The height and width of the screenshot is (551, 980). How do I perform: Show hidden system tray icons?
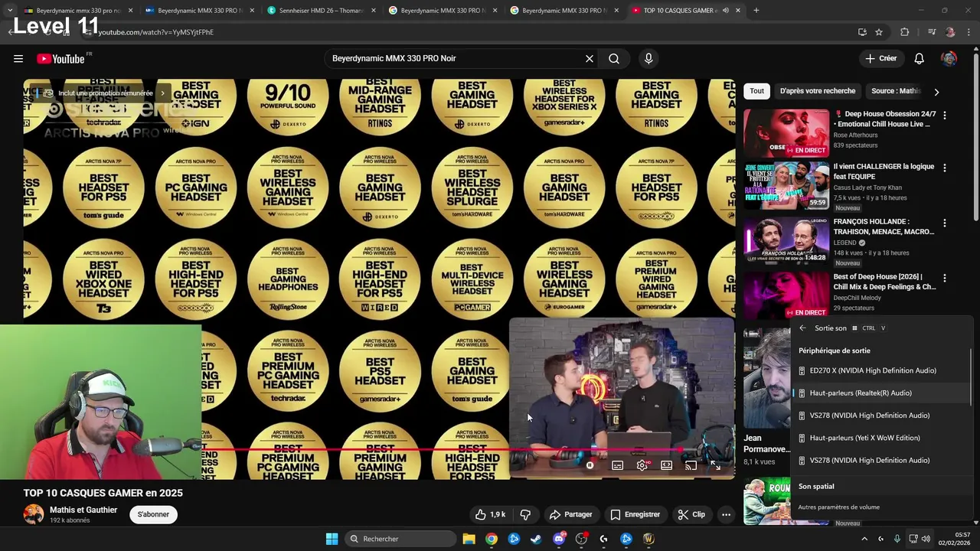click(864, 539)
